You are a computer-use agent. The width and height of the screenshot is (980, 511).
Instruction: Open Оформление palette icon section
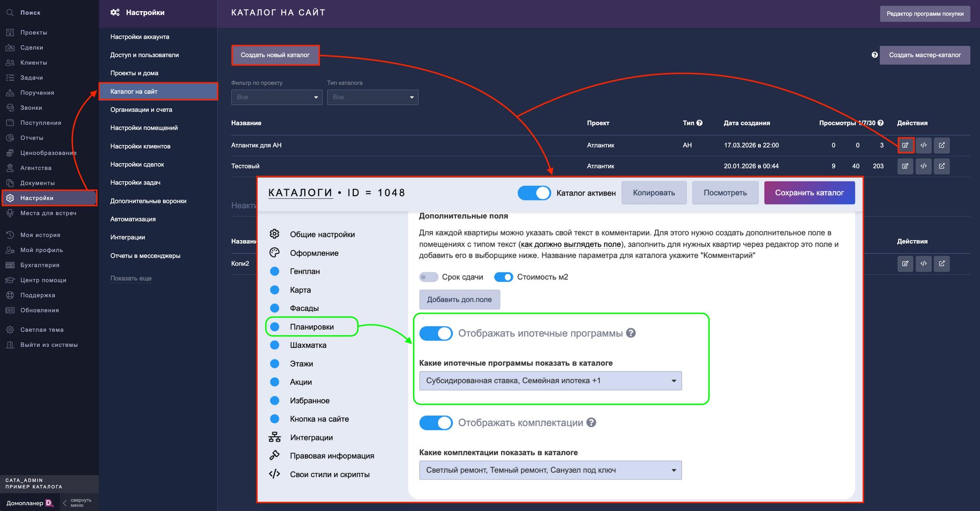(x=275, y=252)
